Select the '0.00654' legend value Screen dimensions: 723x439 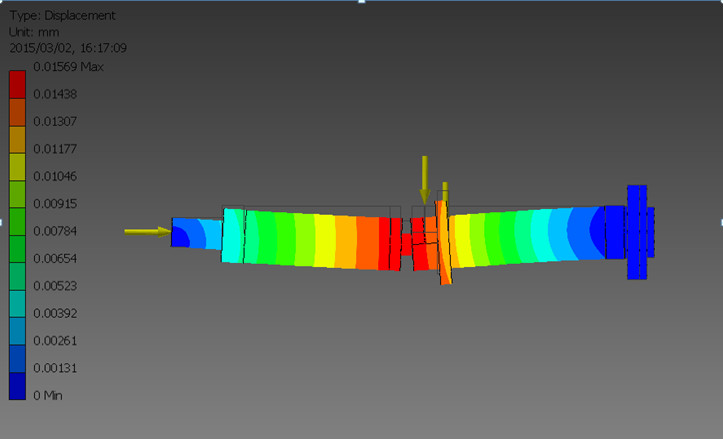pyautogui.click(x=55, y=259)
